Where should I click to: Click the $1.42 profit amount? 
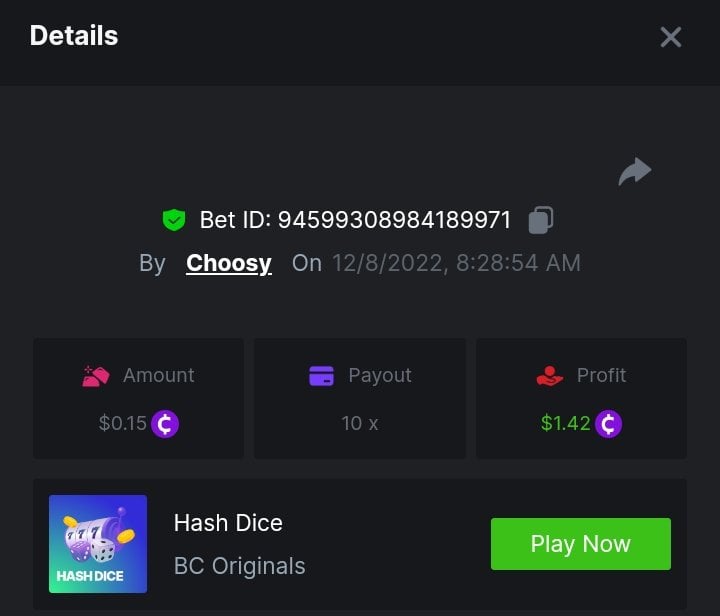click(565, 424)
